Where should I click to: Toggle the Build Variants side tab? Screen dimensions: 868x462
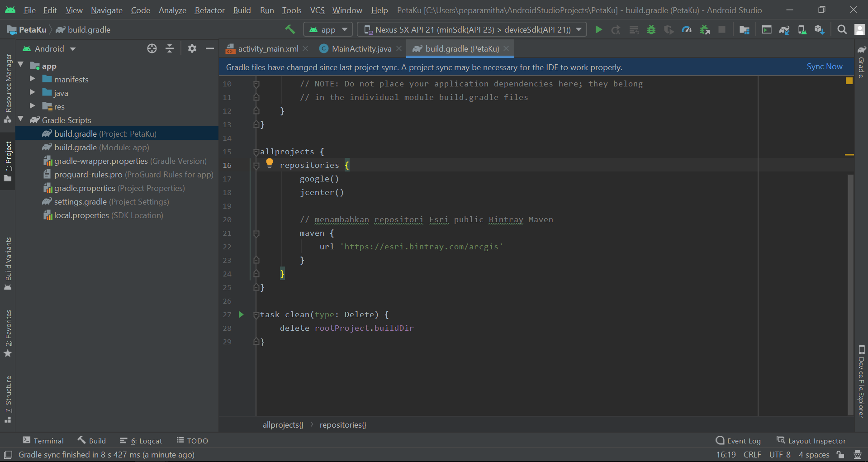8,264
